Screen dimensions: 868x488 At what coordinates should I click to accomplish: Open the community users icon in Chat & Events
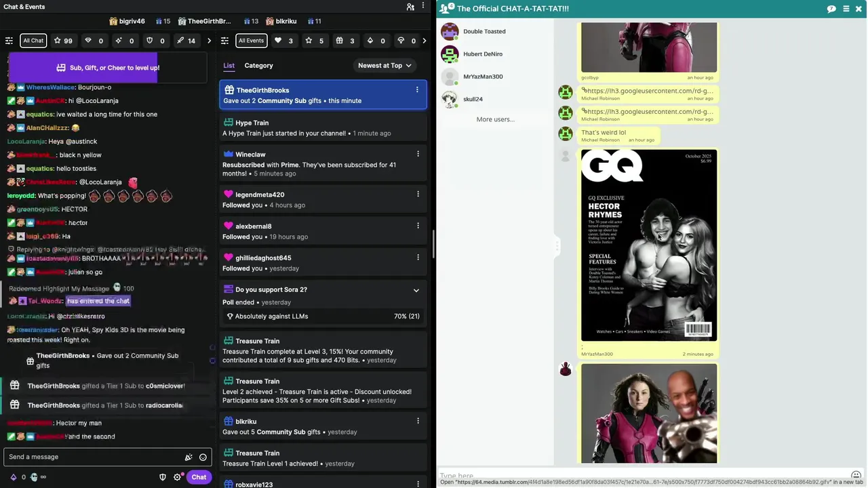click(x=410, y=7)
